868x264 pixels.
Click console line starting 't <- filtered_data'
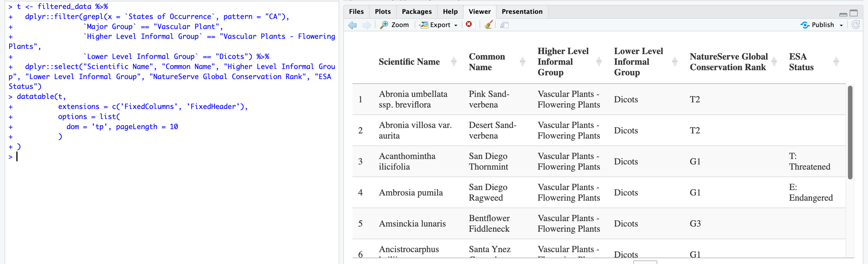[x=62, y=6]
